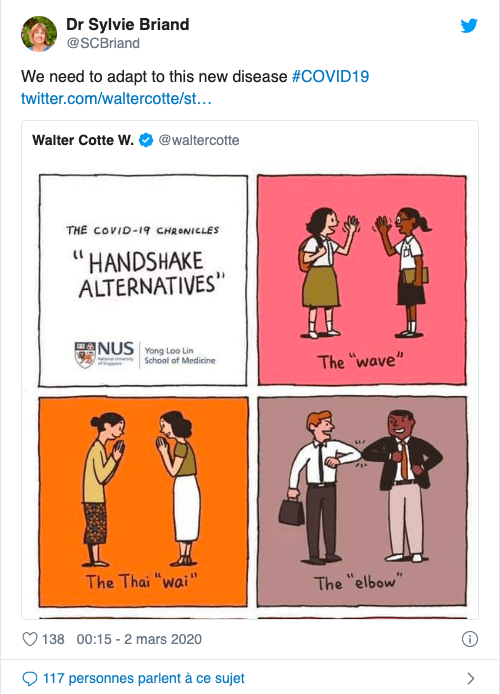The height and width of the screenshot is (694, 500).
Task: Click Dr Sylvie Briand's profile avatar
Action: (x=39, y=34)
